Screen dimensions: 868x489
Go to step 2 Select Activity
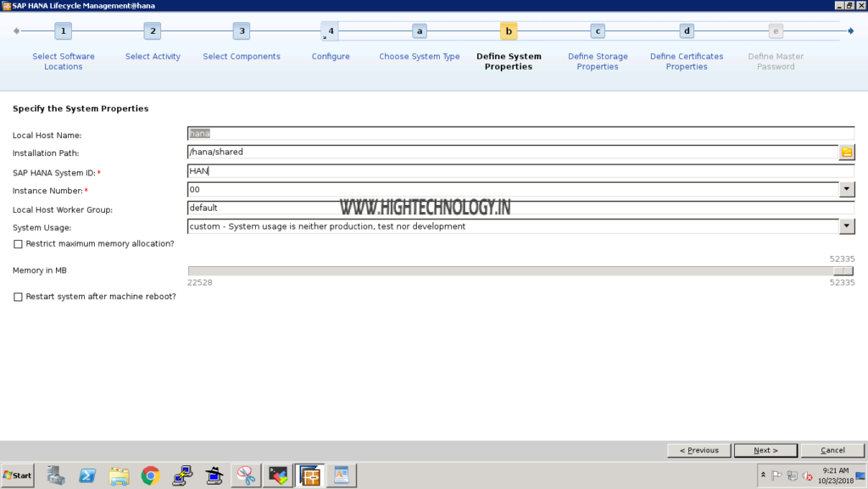tap(153, 31)
